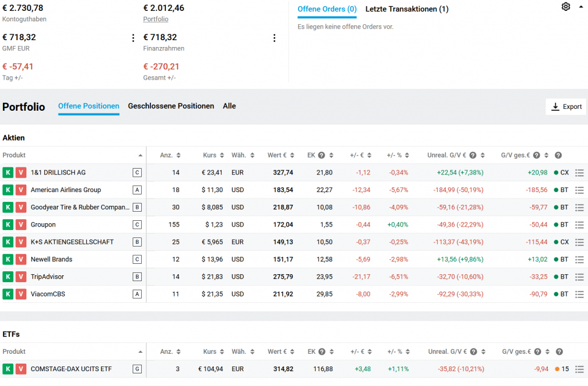Sort Aktien by Produkt column arrow

coord(141,155)
